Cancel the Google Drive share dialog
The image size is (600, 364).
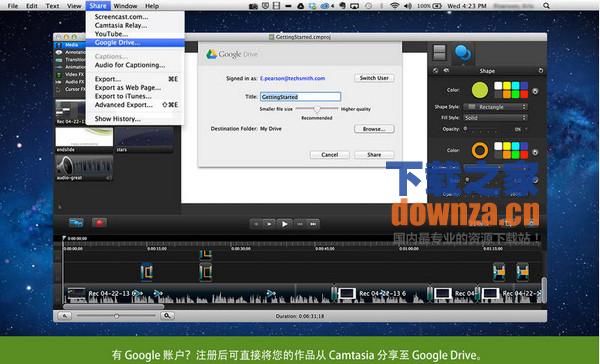[329, 155]
